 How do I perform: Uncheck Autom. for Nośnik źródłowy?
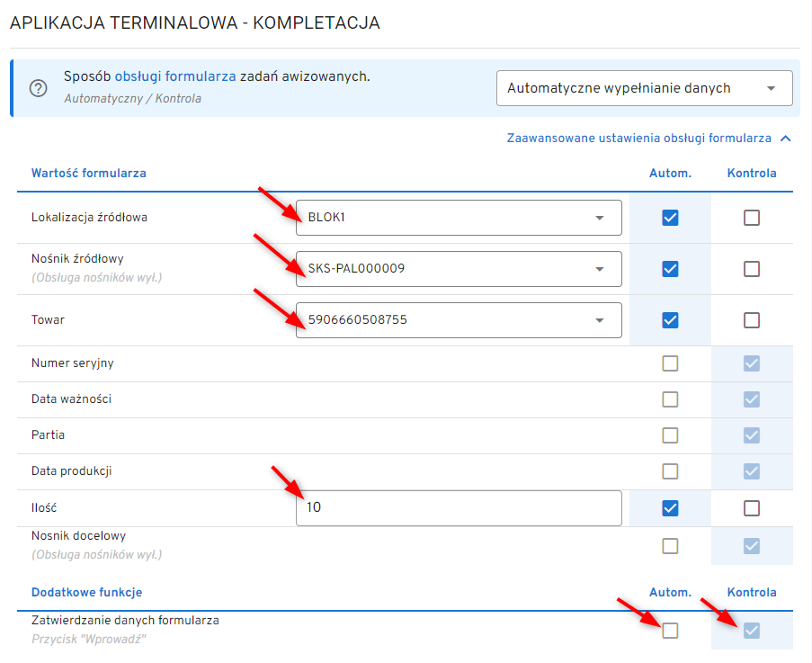coord(670,269)
